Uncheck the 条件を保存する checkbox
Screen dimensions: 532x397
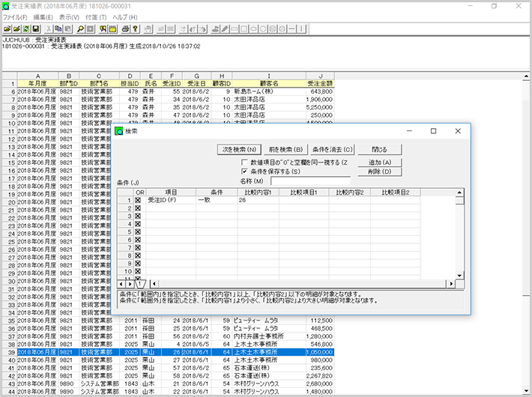[244, 172]
